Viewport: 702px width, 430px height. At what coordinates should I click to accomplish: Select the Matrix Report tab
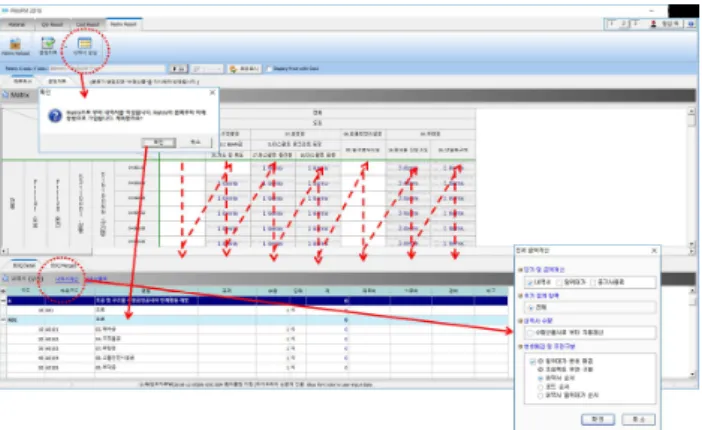(124, 24)
